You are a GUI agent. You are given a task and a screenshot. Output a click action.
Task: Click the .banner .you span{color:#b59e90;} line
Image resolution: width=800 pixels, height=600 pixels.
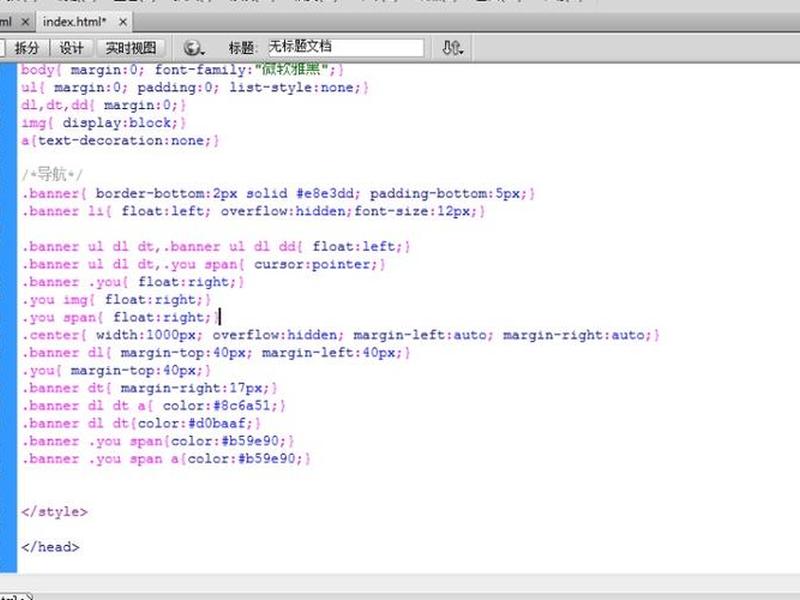click(x=158, y=441)
